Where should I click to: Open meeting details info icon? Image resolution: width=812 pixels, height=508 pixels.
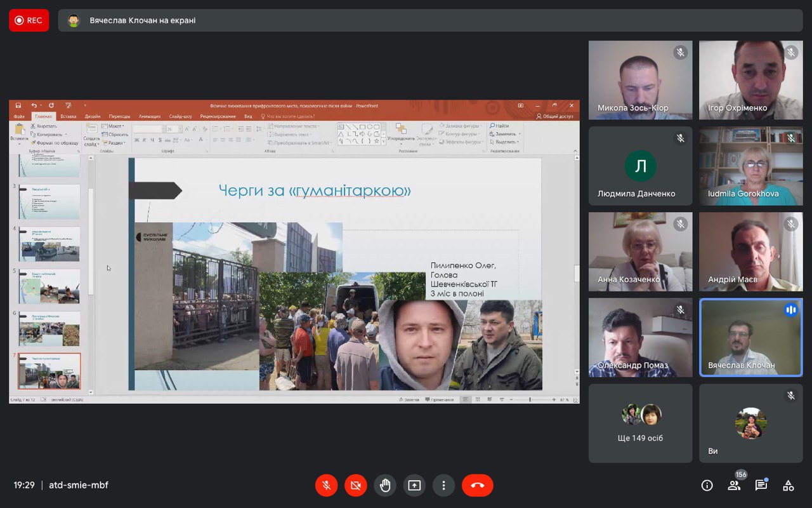pyautogui.click(x=707, y=486)
